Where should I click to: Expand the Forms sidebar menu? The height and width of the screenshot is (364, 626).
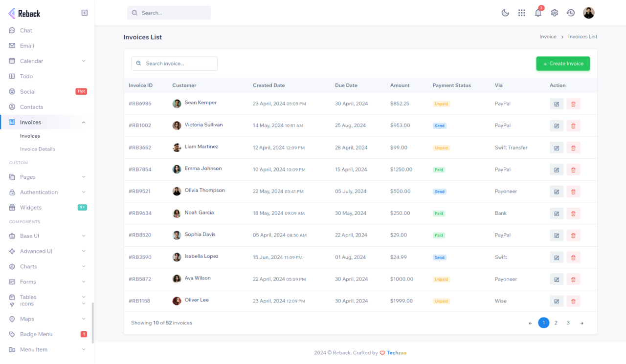point(47,282)
